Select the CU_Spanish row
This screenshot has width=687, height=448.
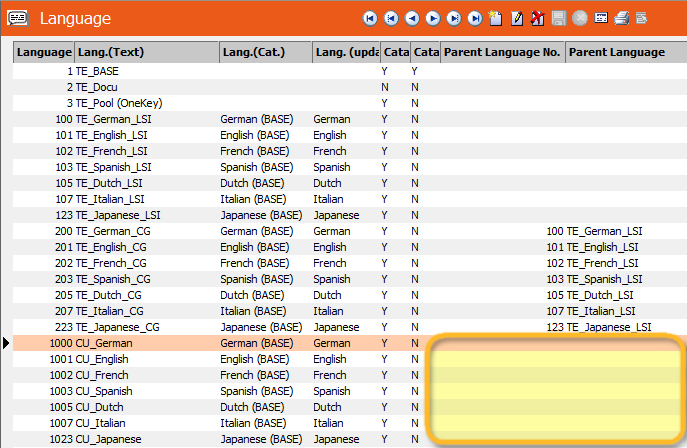(x=350, y=391)
